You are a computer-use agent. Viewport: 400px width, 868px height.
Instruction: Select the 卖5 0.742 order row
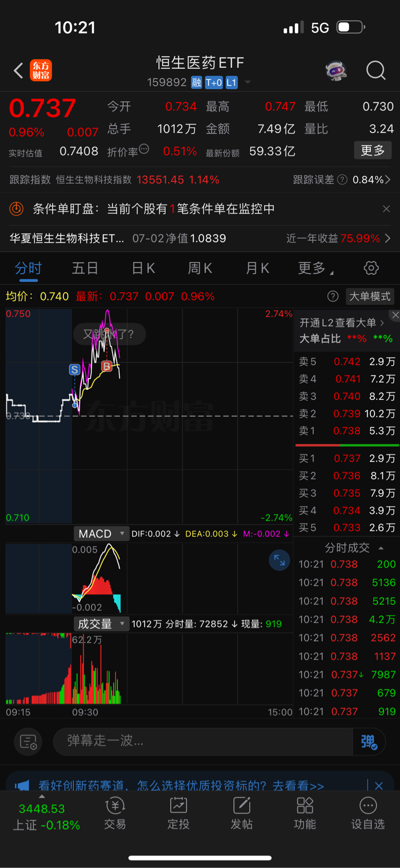[347, 362]
